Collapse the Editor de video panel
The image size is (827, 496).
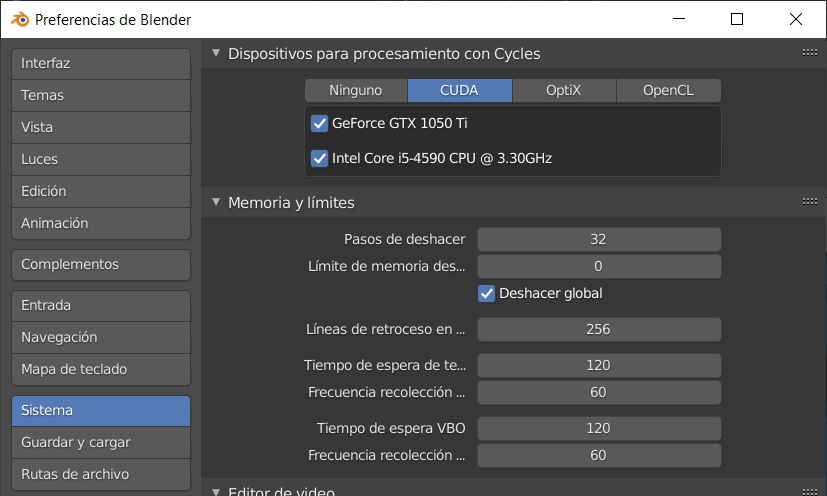pyautogui.click(x=216, y=492)
